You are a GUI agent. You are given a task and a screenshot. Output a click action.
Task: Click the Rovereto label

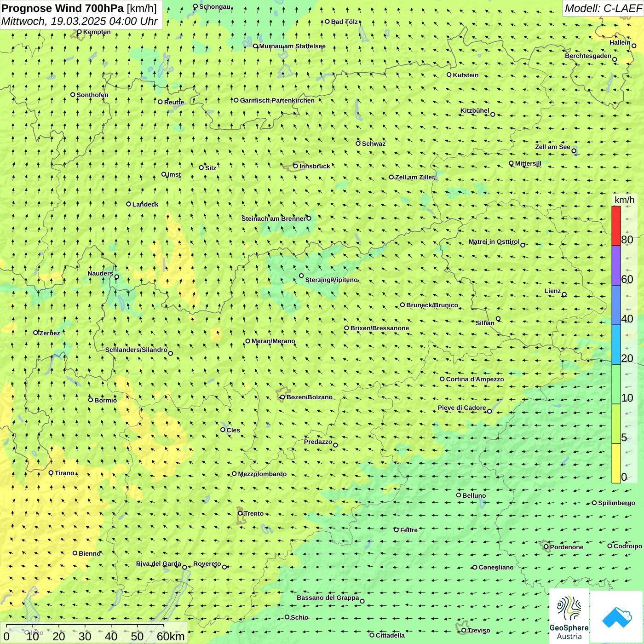(207, 563)
